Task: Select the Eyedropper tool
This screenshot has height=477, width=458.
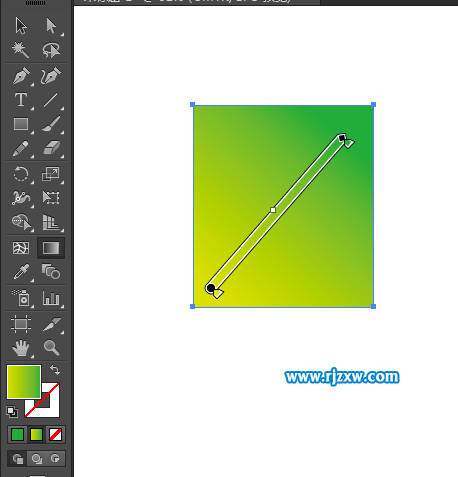Action: 21,272
